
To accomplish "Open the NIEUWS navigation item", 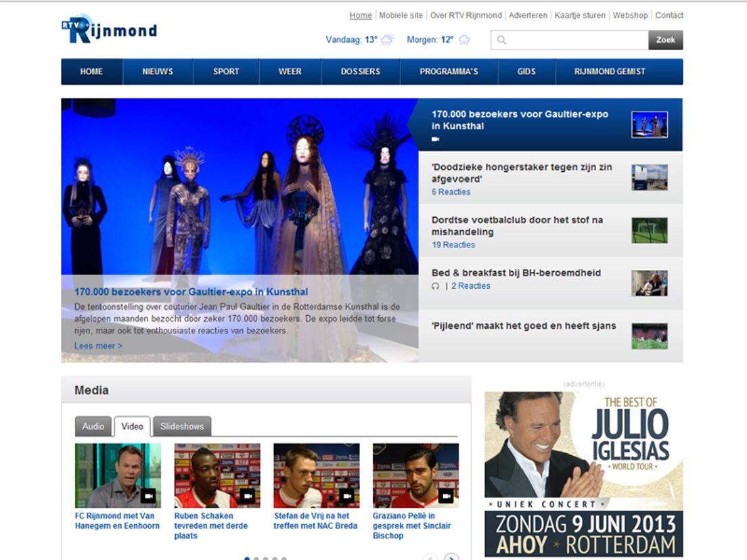I will (x=158, y=72).
